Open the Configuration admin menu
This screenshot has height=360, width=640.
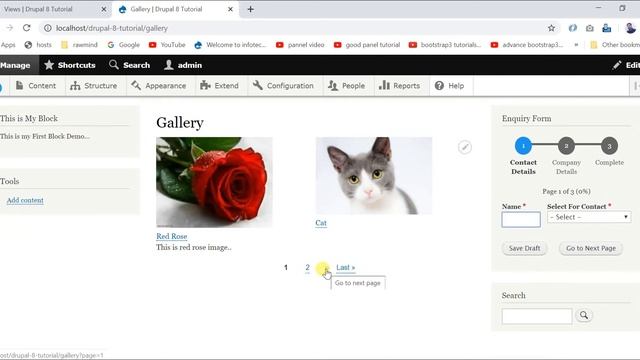[x=283, y=86]
